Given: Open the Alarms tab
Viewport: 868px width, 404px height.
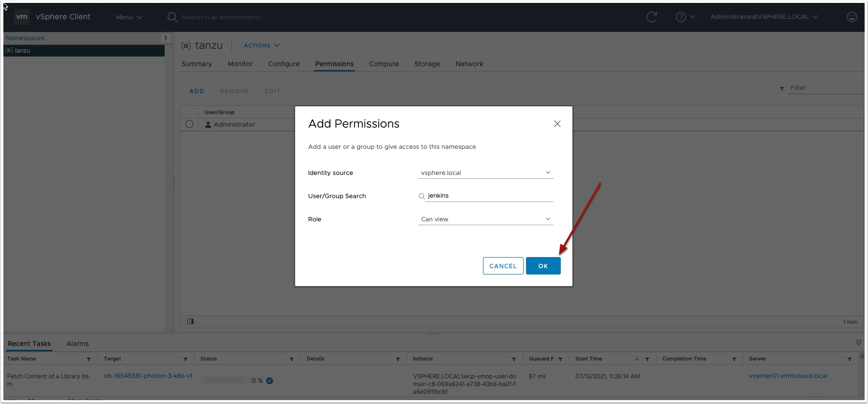Looking at the screenshot, I should coord(77,344).
